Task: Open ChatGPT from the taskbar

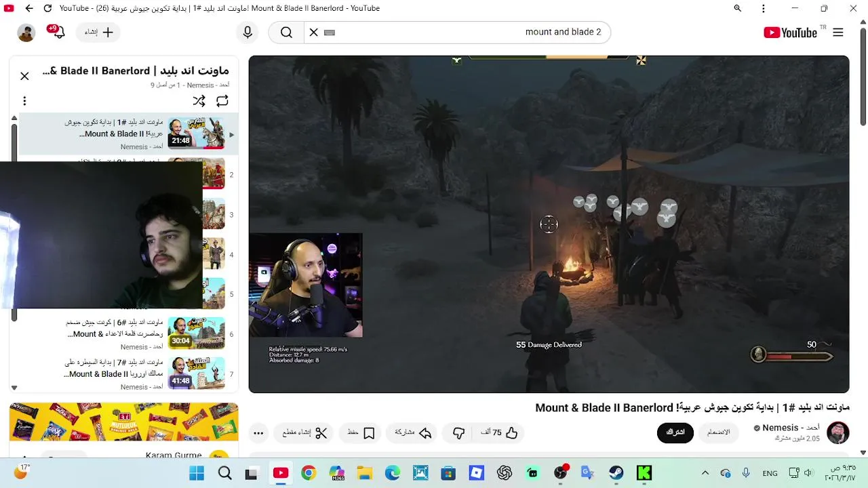Action: (x=504, y=473)
